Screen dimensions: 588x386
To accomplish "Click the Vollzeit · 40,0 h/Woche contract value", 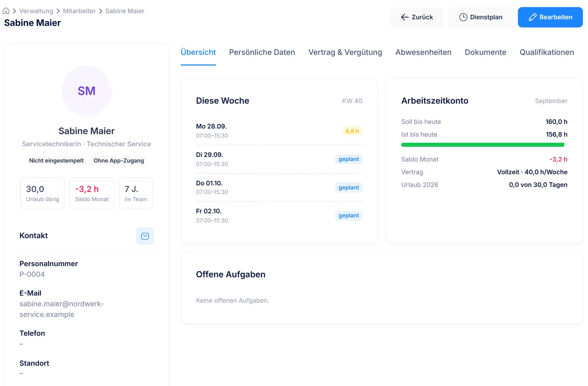I will (532, 172).
